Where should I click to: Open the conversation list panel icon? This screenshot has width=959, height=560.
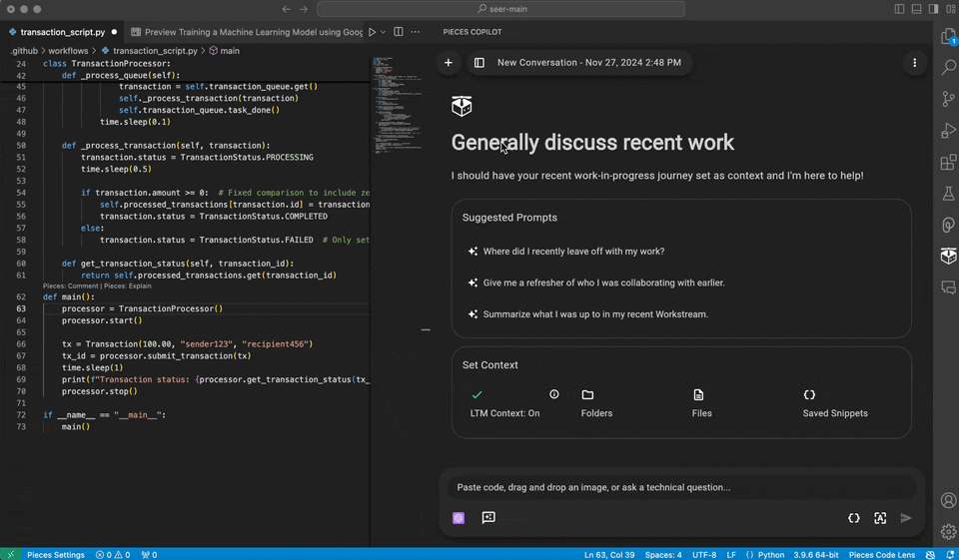click(x=479, y=62)
